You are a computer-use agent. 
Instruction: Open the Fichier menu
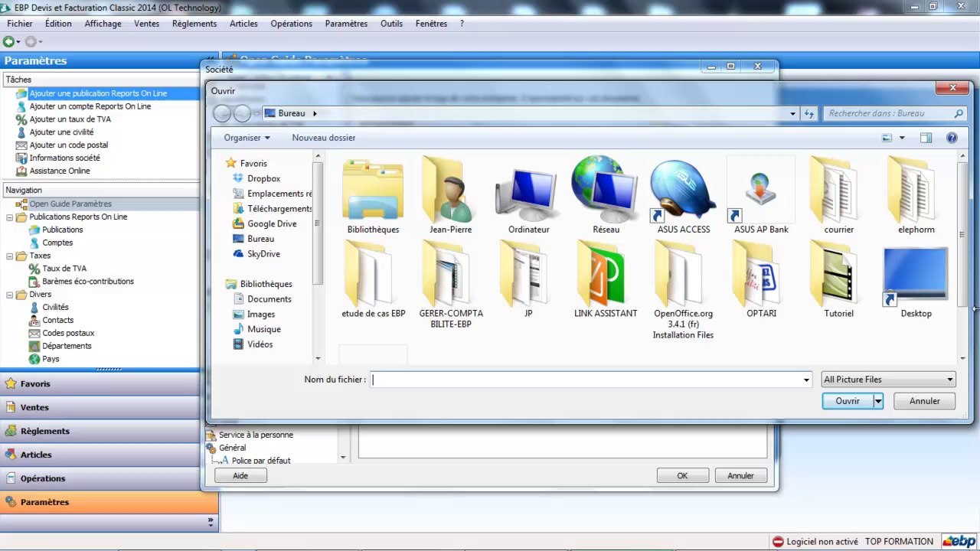pos(20,24)
